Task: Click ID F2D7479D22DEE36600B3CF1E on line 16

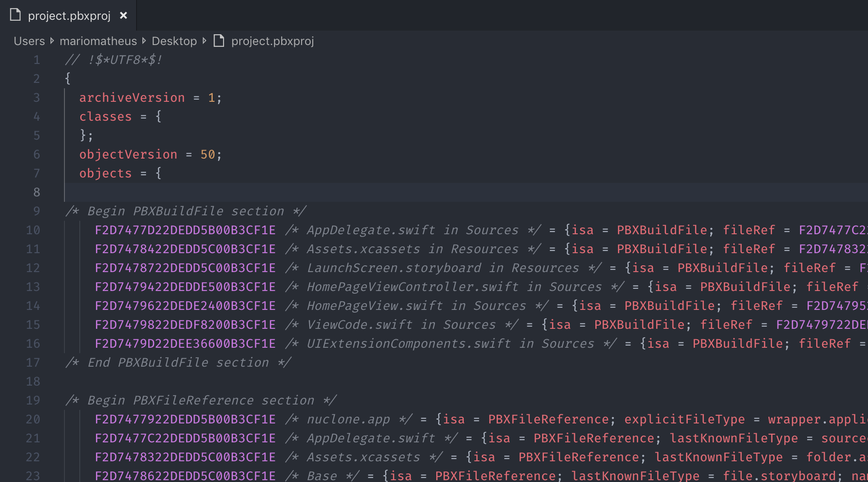Action: 185,344
